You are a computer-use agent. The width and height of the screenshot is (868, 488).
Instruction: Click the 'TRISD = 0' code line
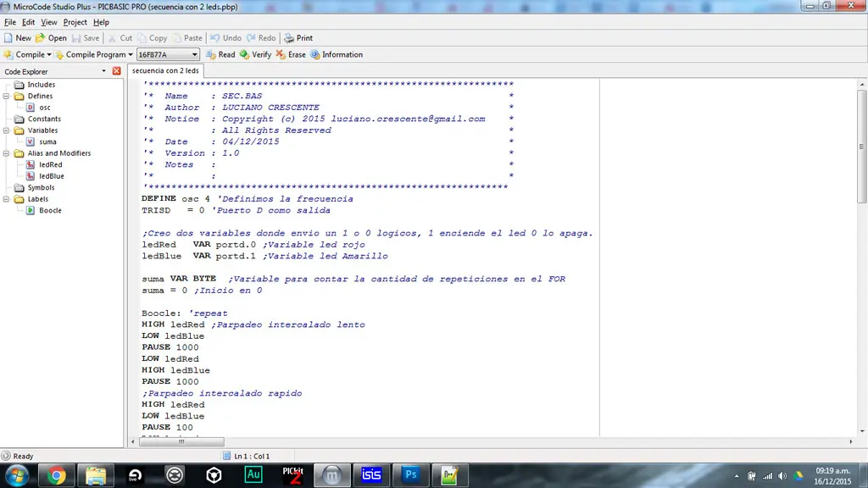[236, 210]
